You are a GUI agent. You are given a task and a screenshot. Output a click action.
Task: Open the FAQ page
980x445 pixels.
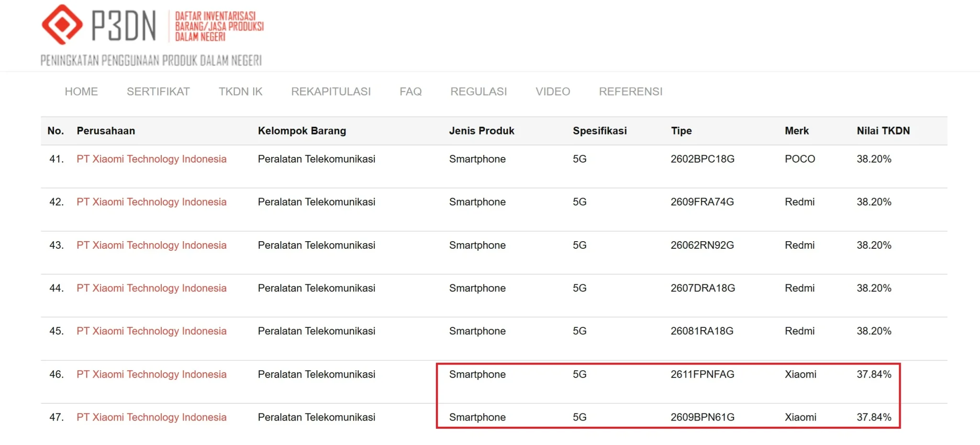coord(411,91)
